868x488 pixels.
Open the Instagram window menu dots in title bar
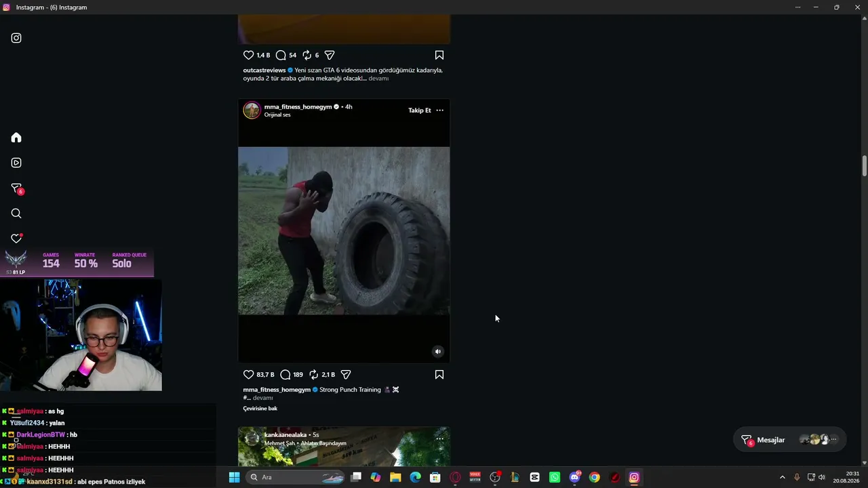[x=798, y=7]
